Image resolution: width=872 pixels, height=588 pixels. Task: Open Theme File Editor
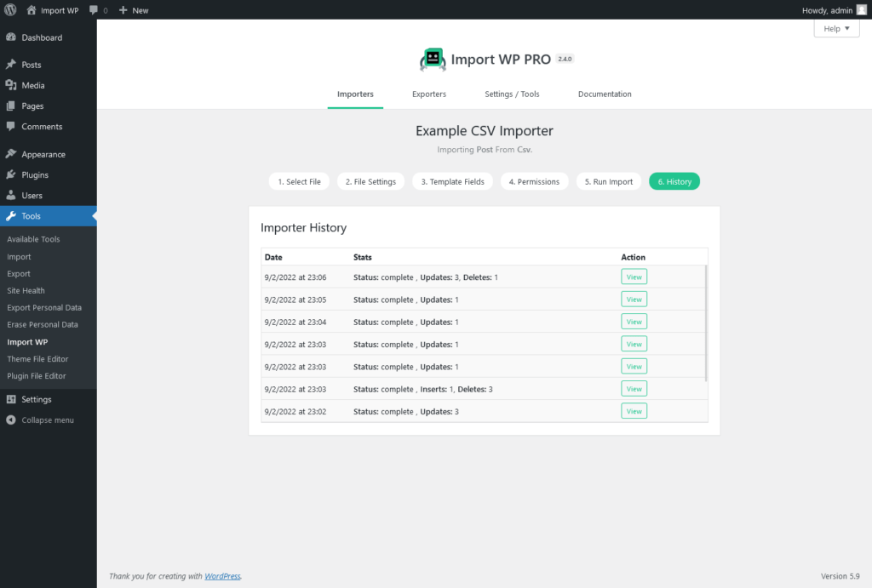pyautogui.click(x=37, y=359)
